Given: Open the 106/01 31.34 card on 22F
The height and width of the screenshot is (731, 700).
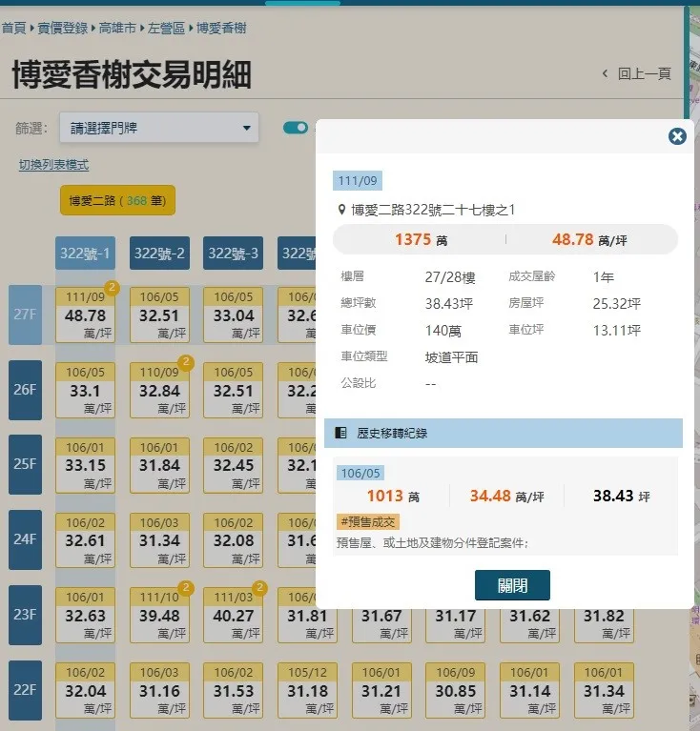Looking at the screenshot, I should click(604, 690).
